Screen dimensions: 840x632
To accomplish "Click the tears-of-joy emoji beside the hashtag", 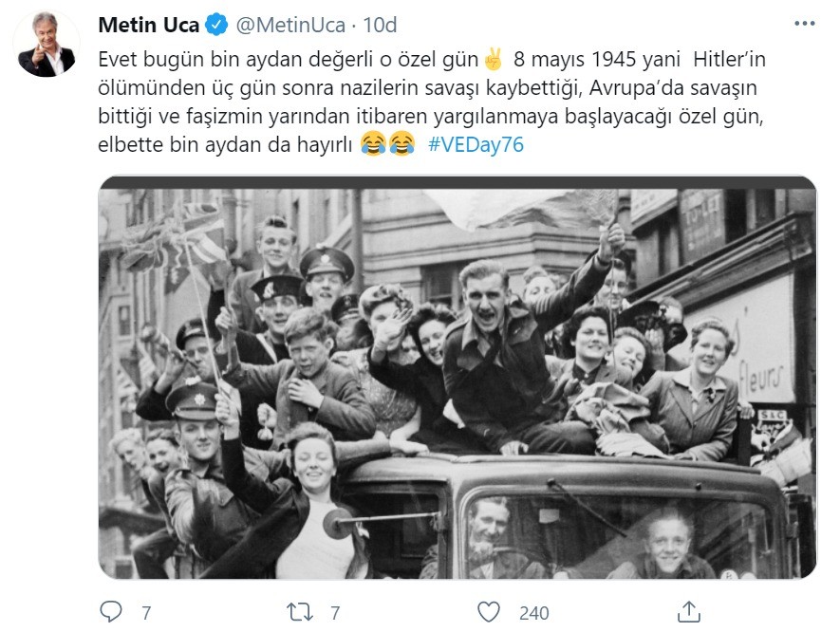I will (x=401, y=143).
